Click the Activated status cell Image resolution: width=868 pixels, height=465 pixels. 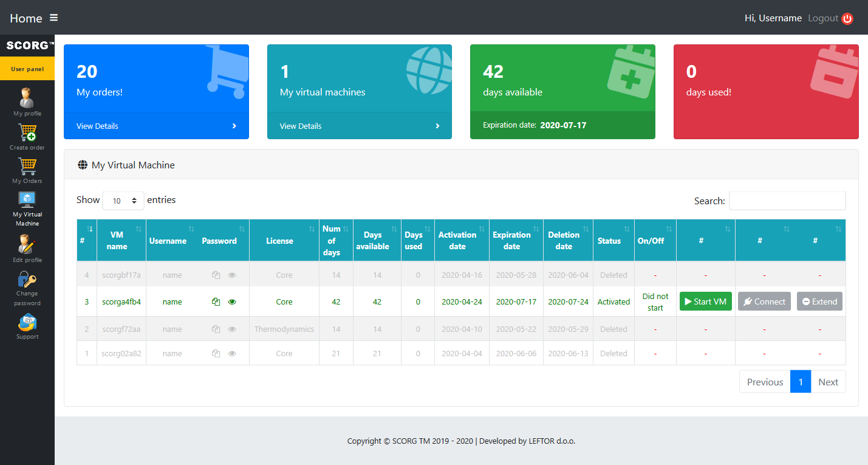[613, 301]
